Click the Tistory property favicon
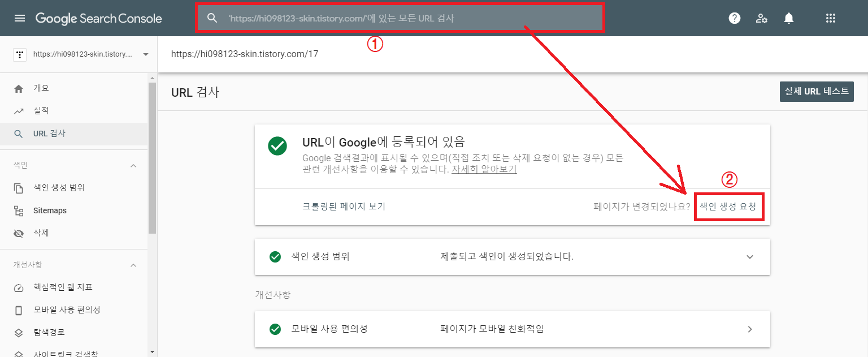The image size is (868, 357). pos(20,54)
